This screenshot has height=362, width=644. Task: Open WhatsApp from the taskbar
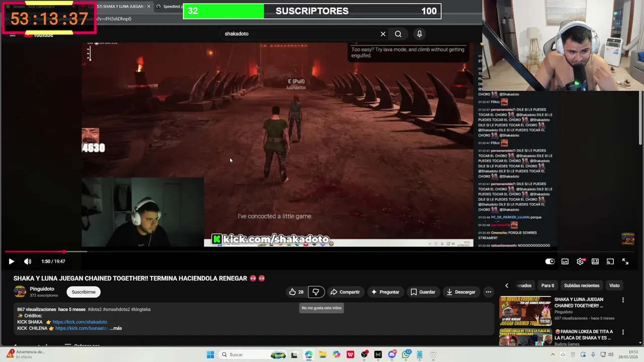(x=406, y=354)
